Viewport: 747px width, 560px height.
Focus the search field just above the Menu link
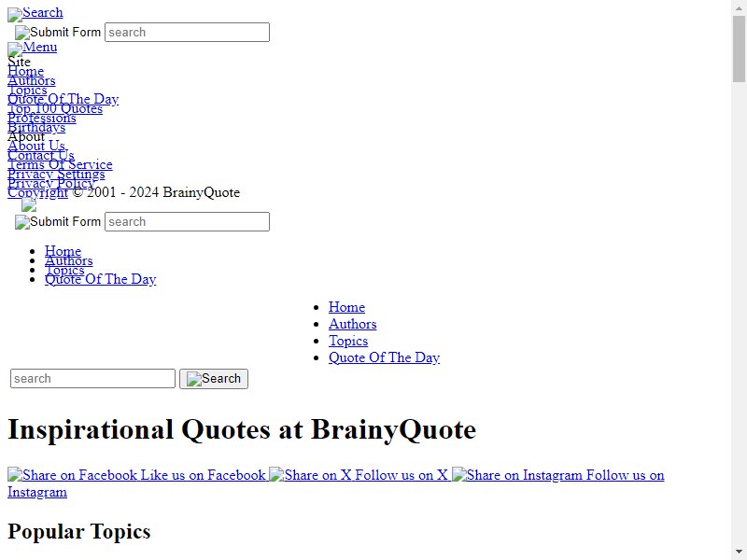click(188, 33)
